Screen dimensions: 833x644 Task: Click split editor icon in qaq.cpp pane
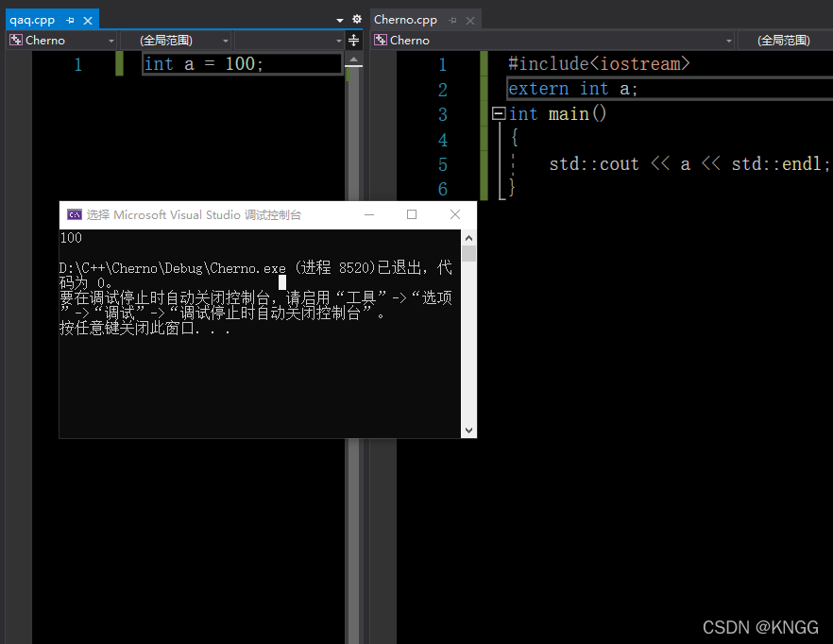tap(353, 41)
